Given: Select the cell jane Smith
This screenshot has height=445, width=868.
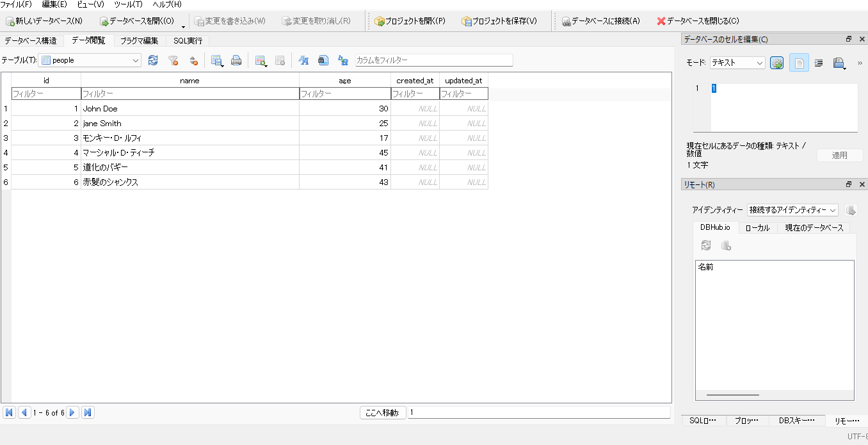Looking at the screenshot, I should tap(189, 123).
